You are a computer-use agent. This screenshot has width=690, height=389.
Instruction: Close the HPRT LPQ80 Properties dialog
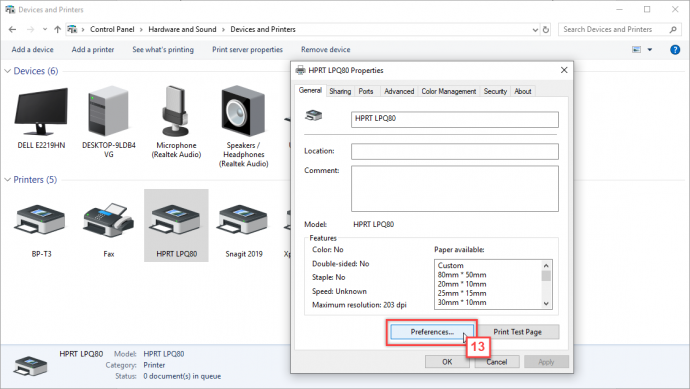point(564,70)
